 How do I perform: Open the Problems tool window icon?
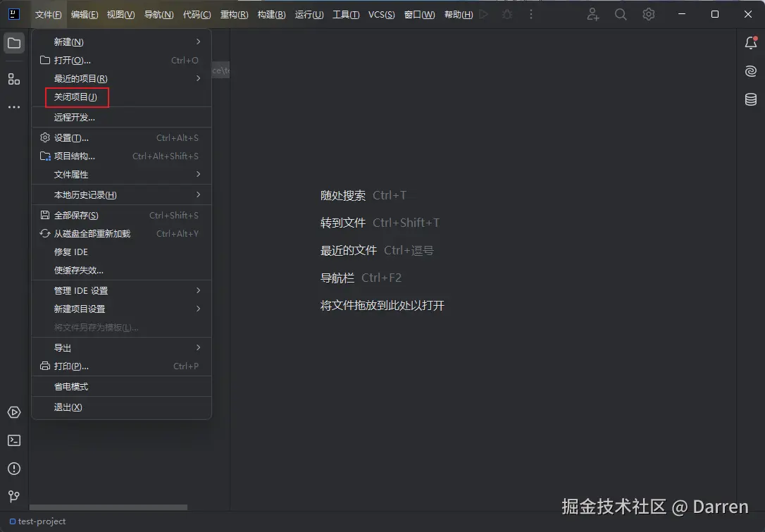coord(14,469)
